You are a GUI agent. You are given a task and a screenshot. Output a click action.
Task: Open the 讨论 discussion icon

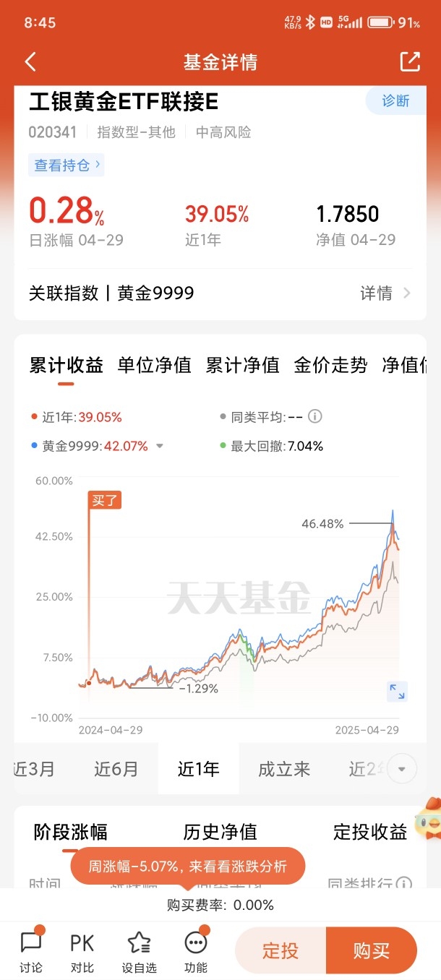pos(31,942)
